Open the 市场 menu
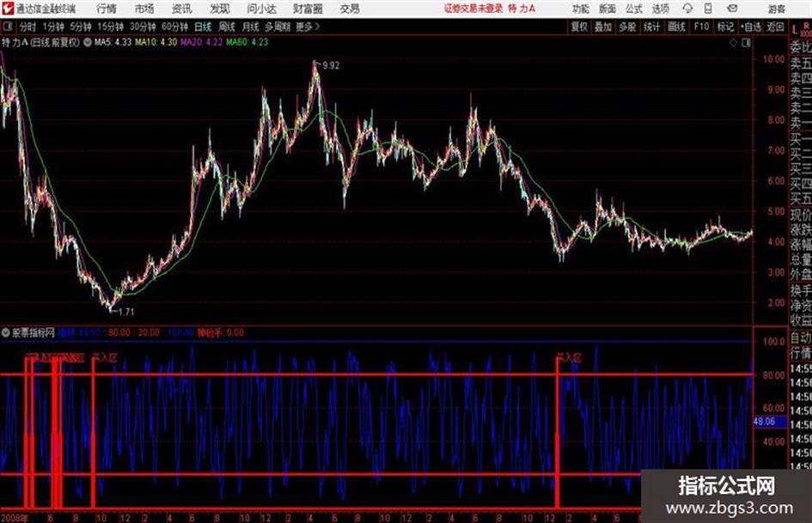 coord(144,9)
